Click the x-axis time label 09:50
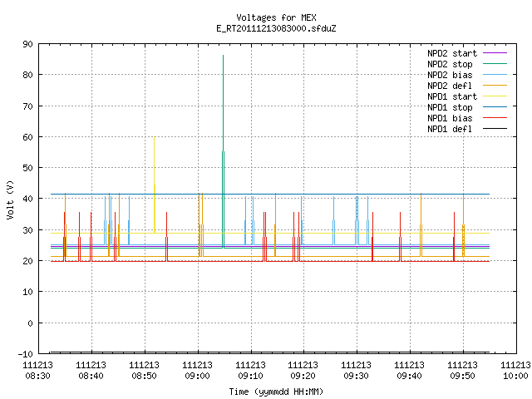 point(462,377)
